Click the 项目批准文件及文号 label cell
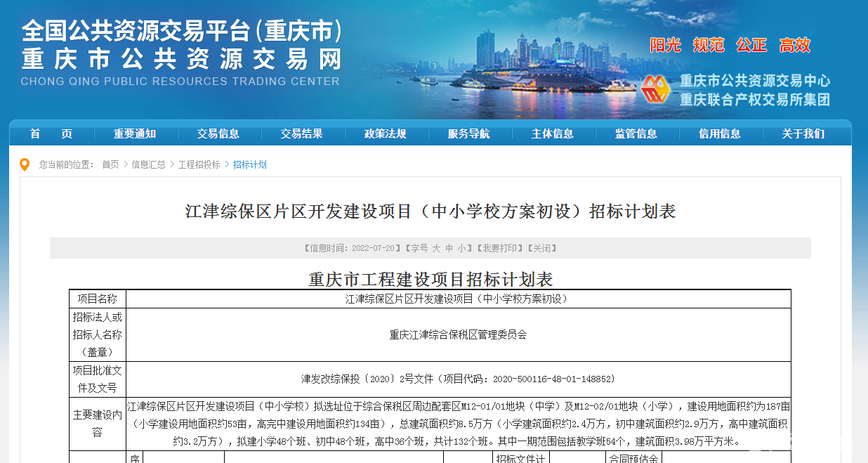Image resolution: width=868 pixels, height=463 pixels. 97,379
